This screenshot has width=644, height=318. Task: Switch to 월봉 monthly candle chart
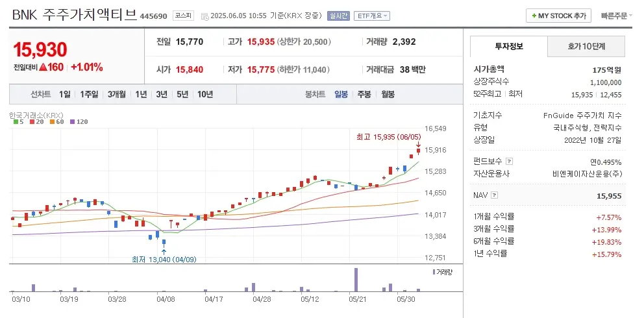pyautogui.click(x=388, y=94)
